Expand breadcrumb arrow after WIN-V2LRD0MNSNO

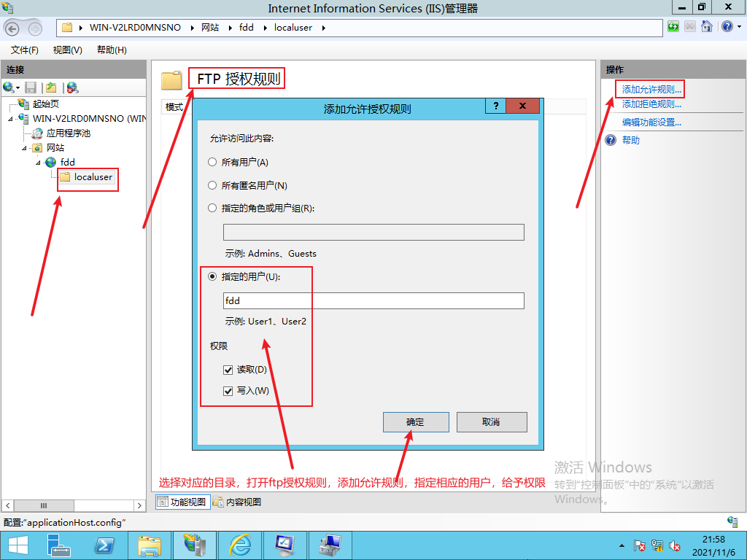pyautogui.click(x=192, y=28)
